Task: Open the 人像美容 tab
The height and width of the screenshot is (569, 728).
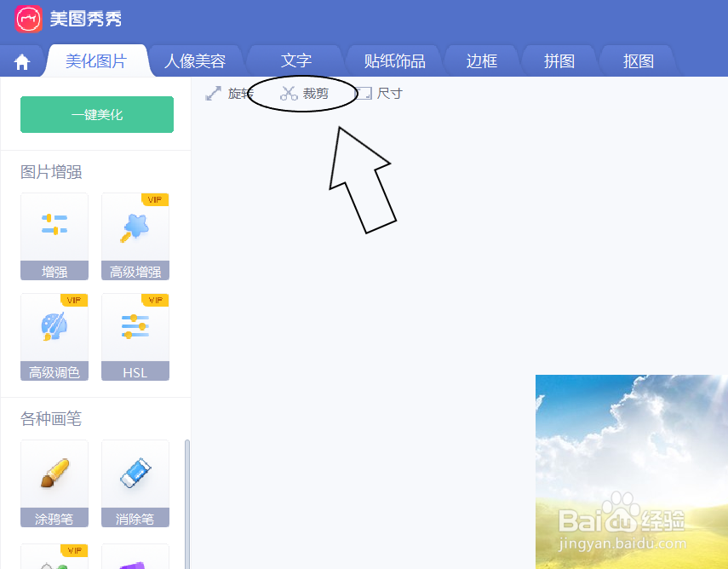Action: click(x=195, y=60)
